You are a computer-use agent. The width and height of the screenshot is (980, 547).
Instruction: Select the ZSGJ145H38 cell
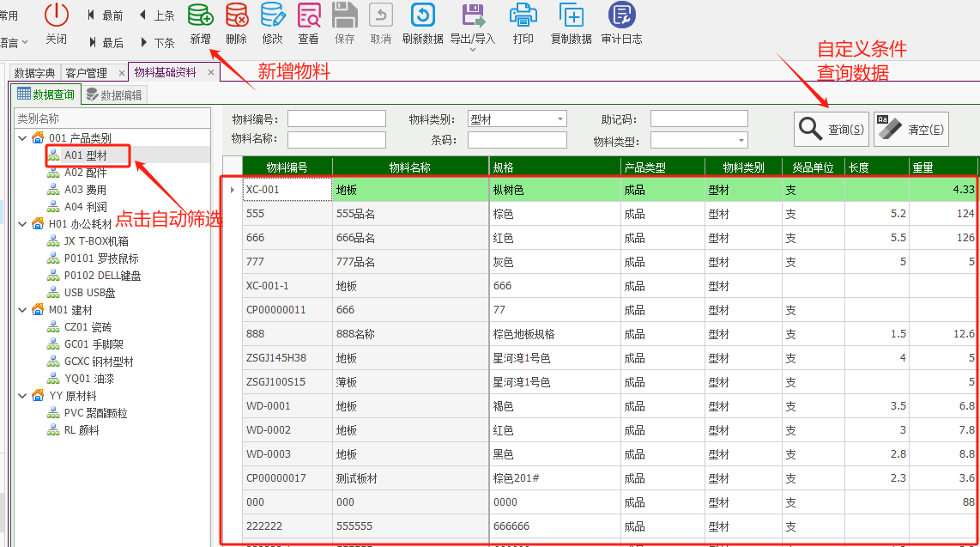point(287,357)
